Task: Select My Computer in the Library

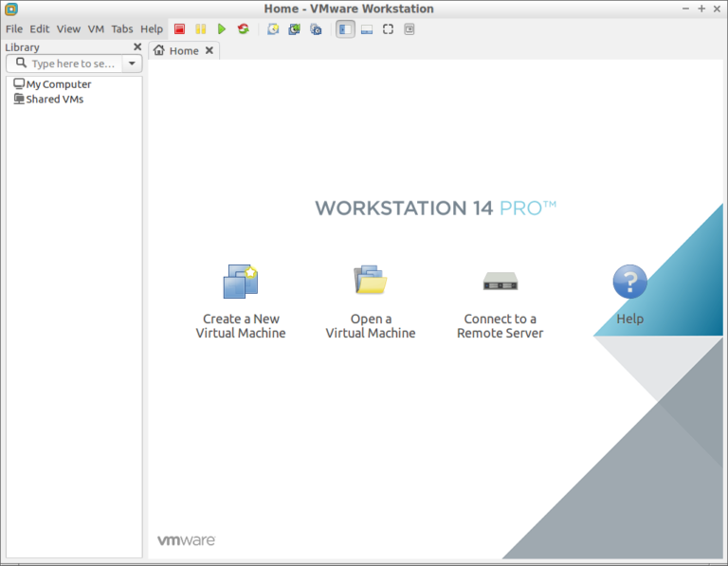Action: pyautogui.click(x=52, y=84)
